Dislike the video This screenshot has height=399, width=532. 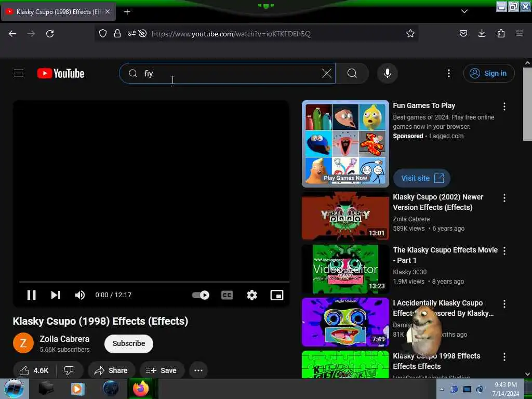pos(69,370)
